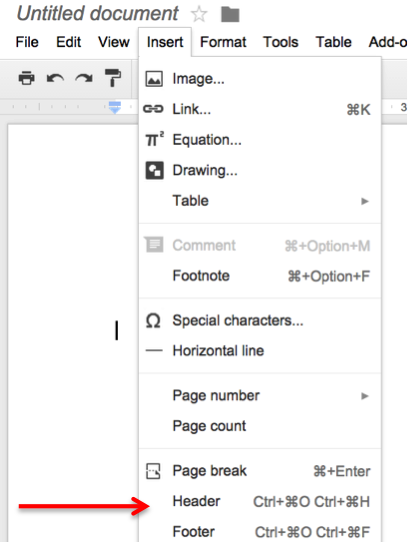Screen dimensions: 408x543
Task: Open the folder icon beside the title
Action: pos(230,15)
